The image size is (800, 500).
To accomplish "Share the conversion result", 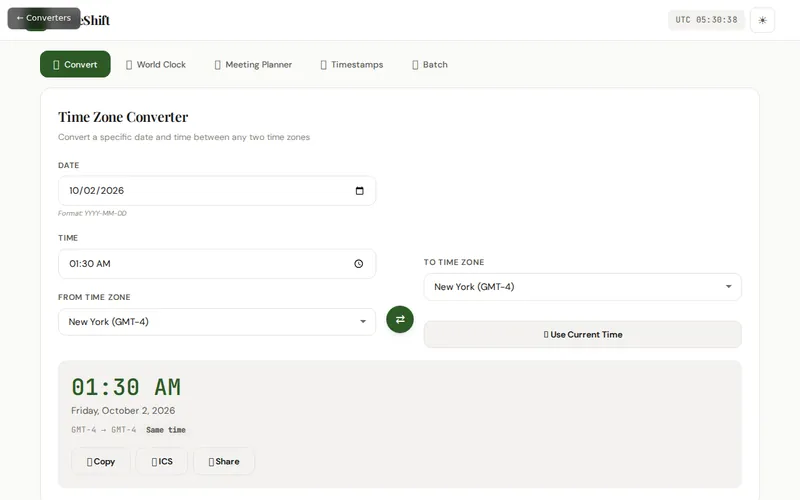I will point(223,461).
